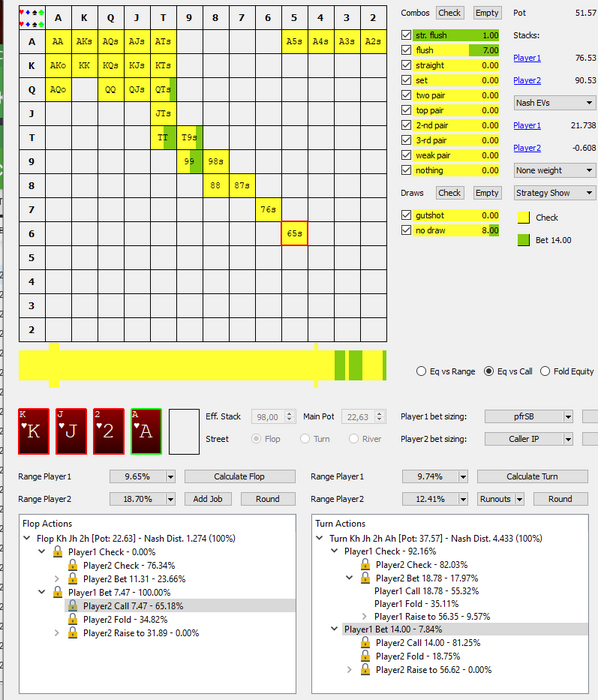Collapse the Player1 Bet 14.00 turn node
This screenshot has height=700, width=598.
point(334,629)
